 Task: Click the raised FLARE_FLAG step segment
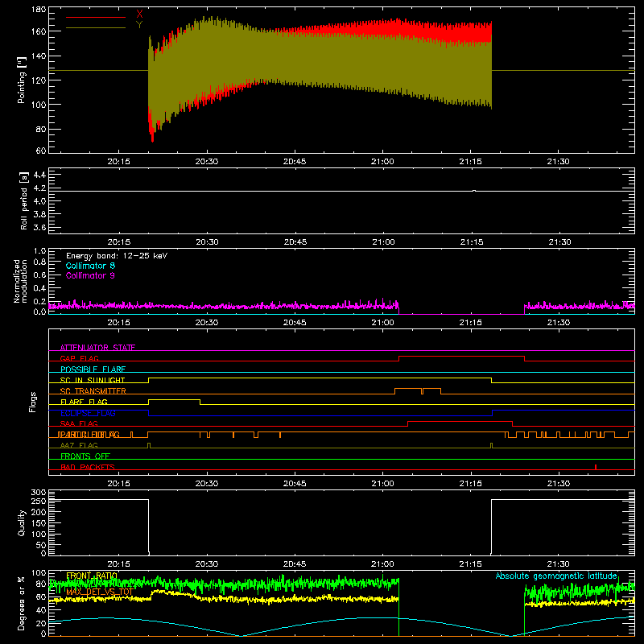pyautogui.click(x=174, y=399)
